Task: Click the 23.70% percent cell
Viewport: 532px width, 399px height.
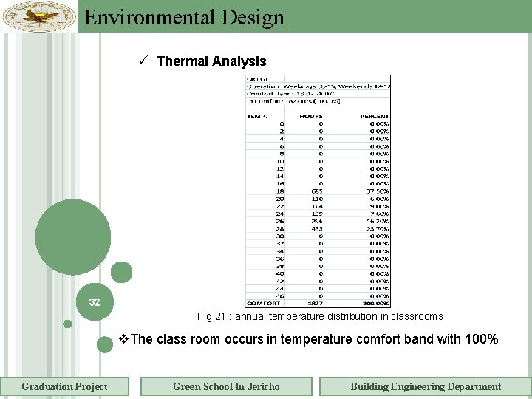Action: point(378,228)
